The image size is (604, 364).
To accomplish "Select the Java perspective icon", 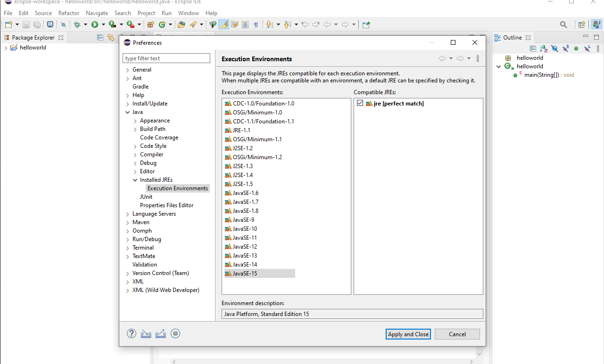I will click(596, 24).
